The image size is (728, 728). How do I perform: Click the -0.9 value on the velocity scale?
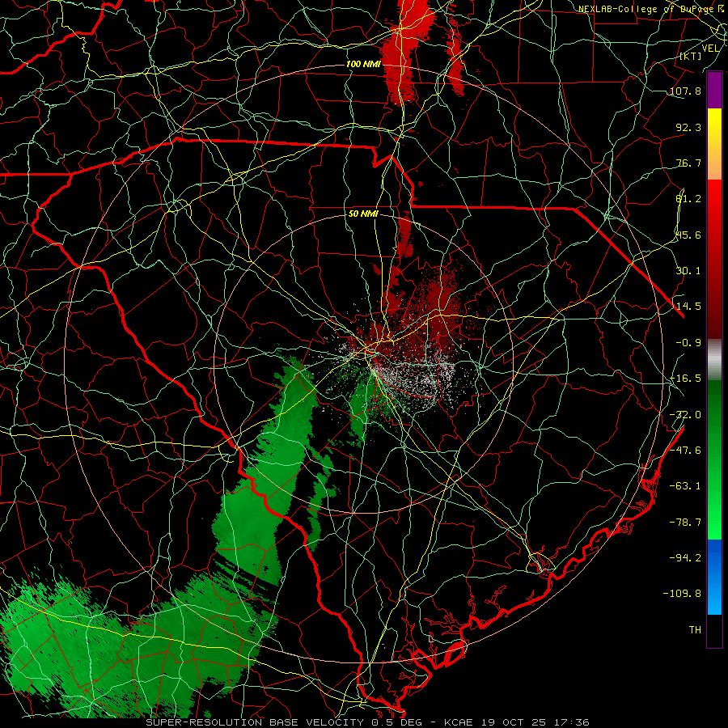[x=688, y=343]
